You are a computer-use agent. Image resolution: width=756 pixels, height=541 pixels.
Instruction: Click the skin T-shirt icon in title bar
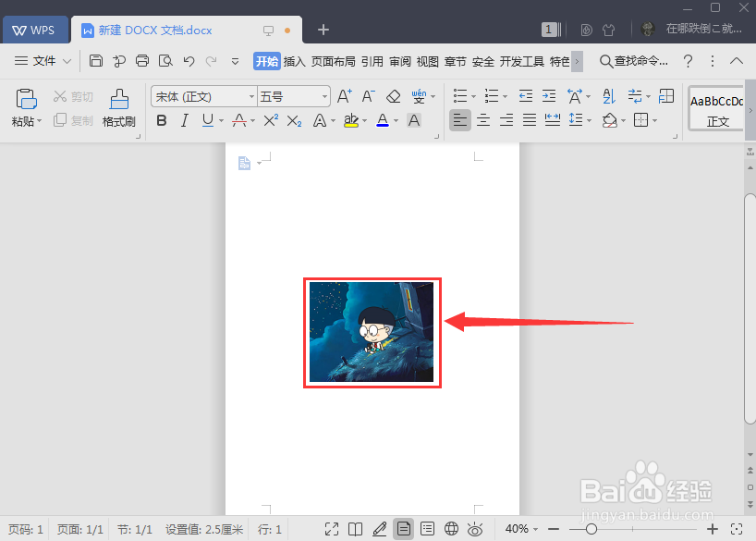(x=608, y=30)
